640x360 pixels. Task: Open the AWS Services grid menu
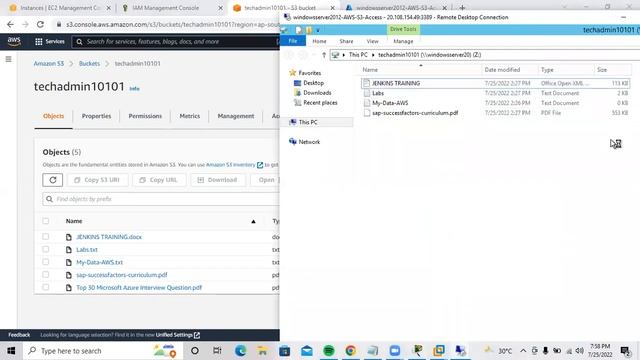pos(50,42)
